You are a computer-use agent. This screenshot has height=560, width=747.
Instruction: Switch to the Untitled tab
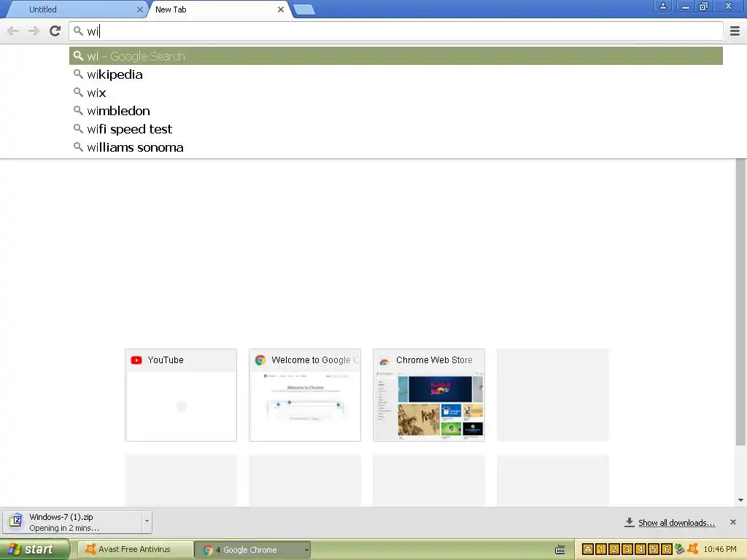pyautogui.click(x=76, y=9)
